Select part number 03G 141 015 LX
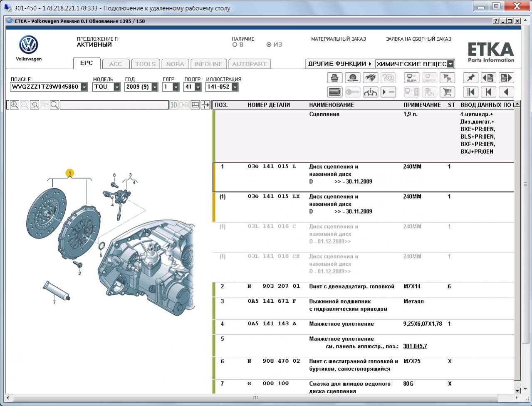Screen dimensions: 532x406 pos(274,197)
